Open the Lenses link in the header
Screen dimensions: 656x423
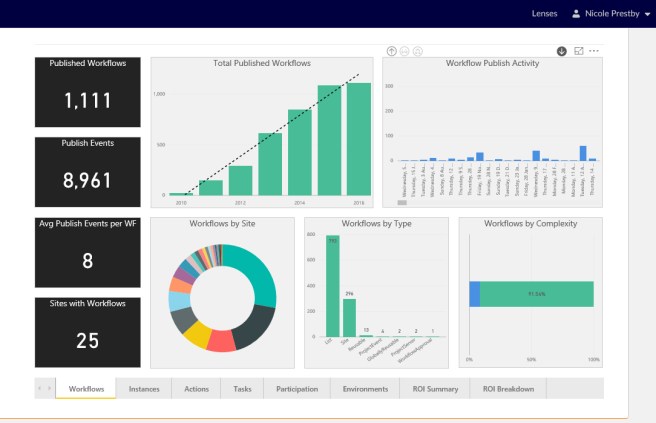(x=545, y=14)
